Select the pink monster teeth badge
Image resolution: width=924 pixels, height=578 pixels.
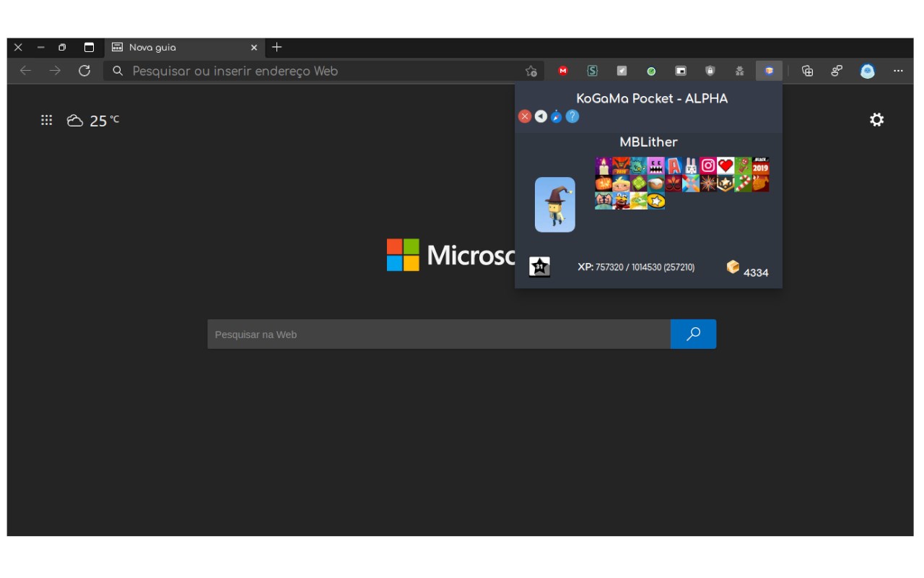coord(656,165)
